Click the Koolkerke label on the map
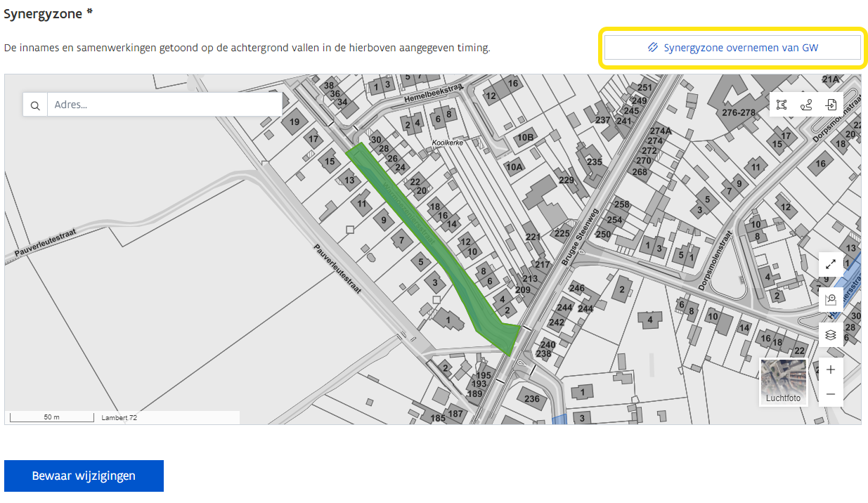The width and height of the screenshot is (868, 503). (448, 143)
